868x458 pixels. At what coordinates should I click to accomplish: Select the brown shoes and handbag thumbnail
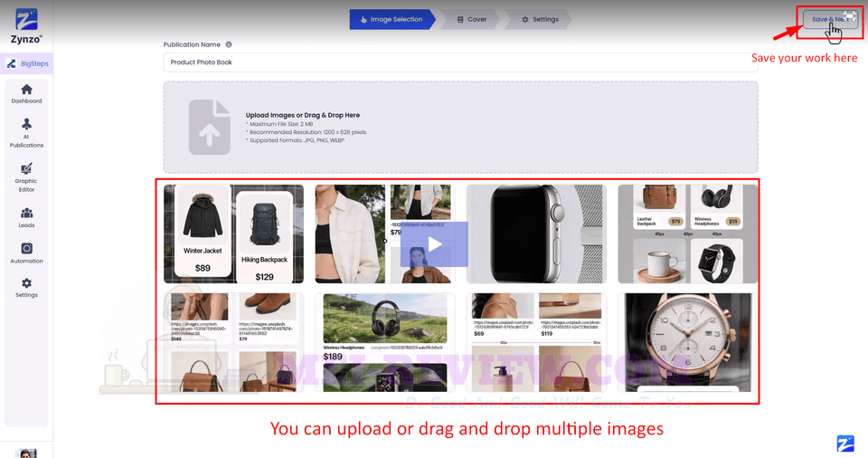233,343
